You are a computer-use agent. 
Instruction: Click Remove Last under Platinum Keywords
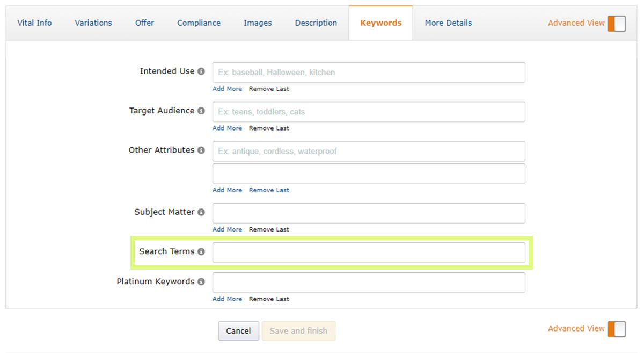(268, 299)
